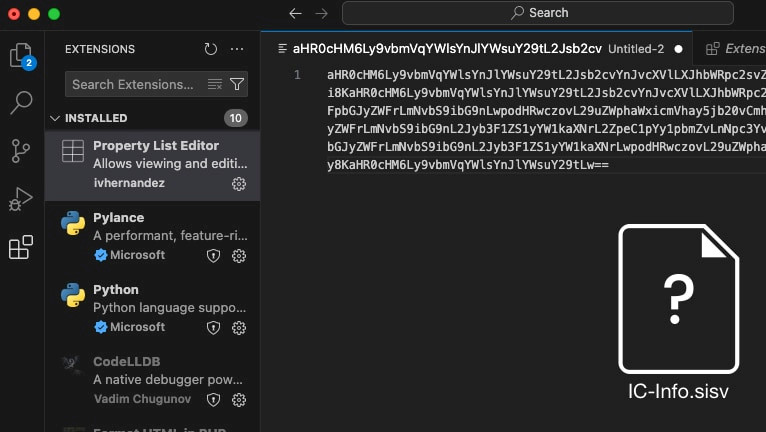Select the Pylance extension

tap(152, 237)
